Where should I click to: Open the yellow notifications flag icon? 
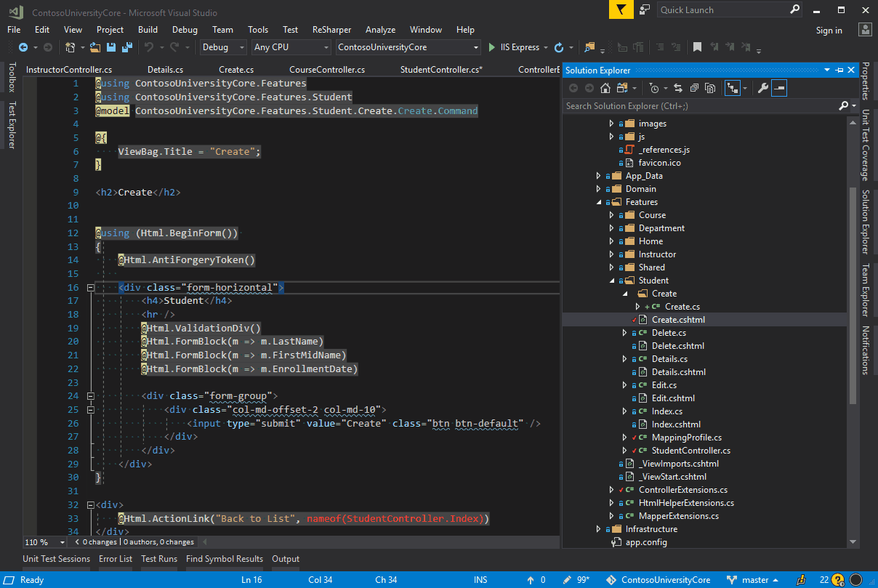pos(621,9)
